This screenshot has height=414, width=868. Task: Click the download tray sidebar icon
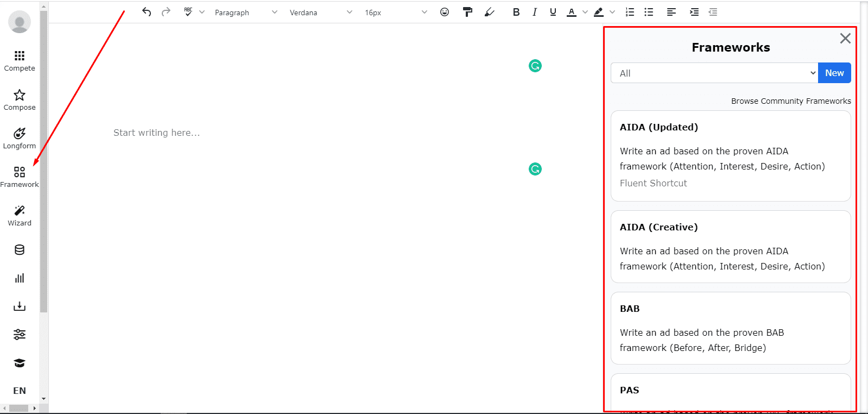tap(20, 306)
